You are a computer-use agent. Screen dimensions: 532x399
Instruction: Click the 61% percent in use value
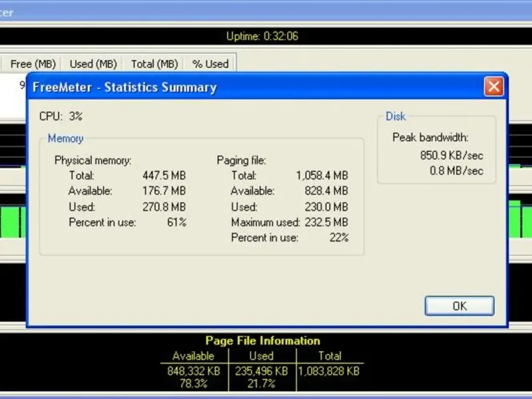(x=176, y=222)
